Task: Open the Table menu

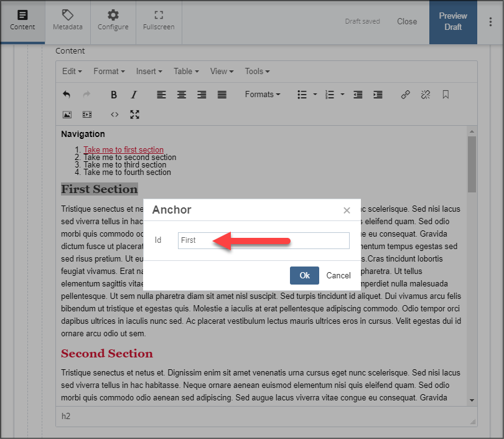Action: tap(186, 72)
